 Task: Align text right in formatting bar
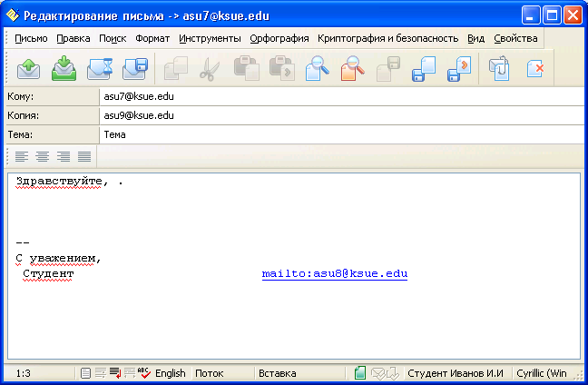click(x=64, y=156)
